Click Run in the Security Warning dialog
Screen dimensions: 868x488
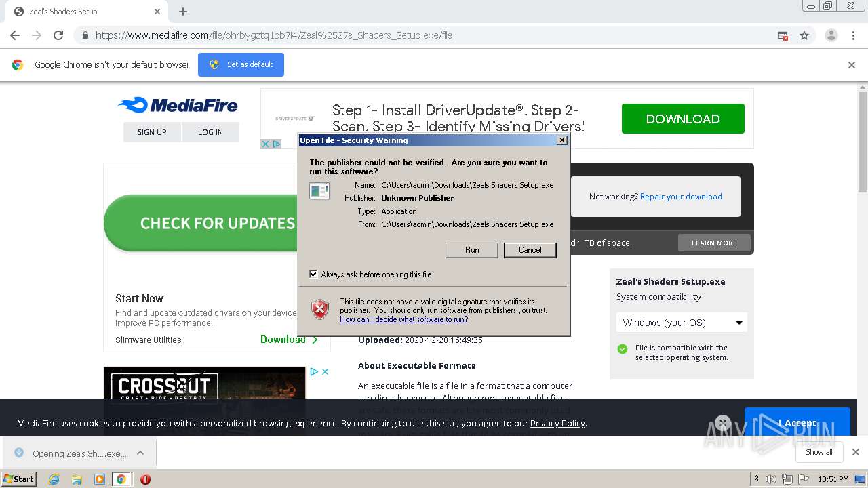click(x=472, y=250)
